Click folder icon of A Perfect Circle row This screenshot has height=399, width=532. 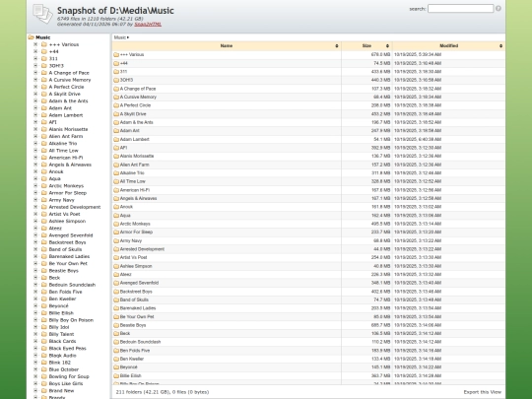click(116, 105)
